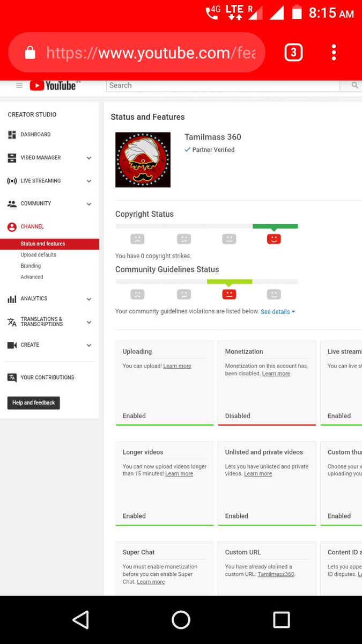Tap the padlock icon in address bar
Viewport: 362px width, 644px height.
click(x=30, y=53)
